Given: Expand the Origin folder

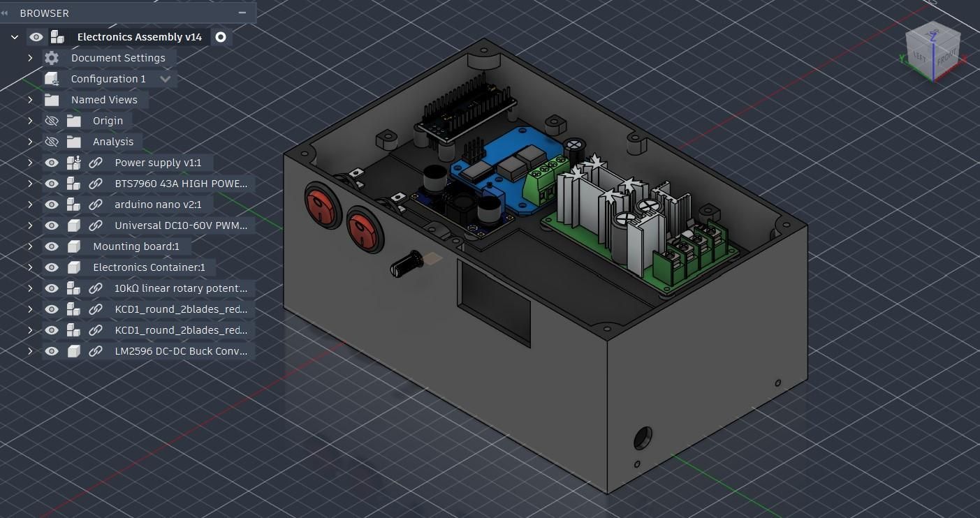Looking at the screenshot, I should click(x=30, y=121).
